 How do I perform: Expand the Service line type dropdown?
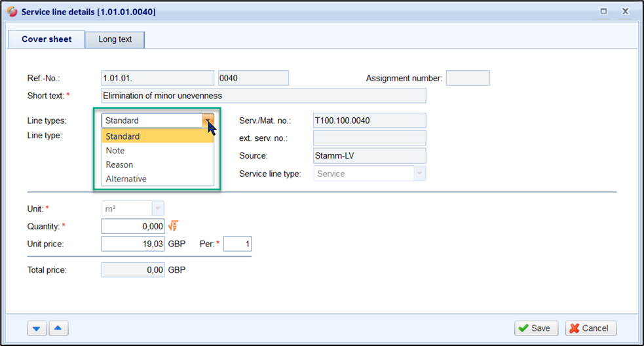pyautogui.click(x=419, y=174)
